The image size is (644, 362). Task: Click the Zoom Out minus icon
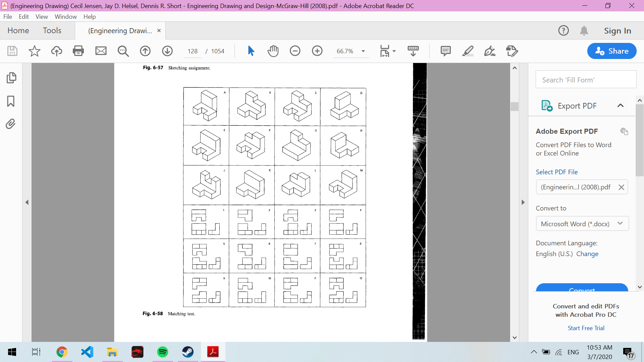295,51
